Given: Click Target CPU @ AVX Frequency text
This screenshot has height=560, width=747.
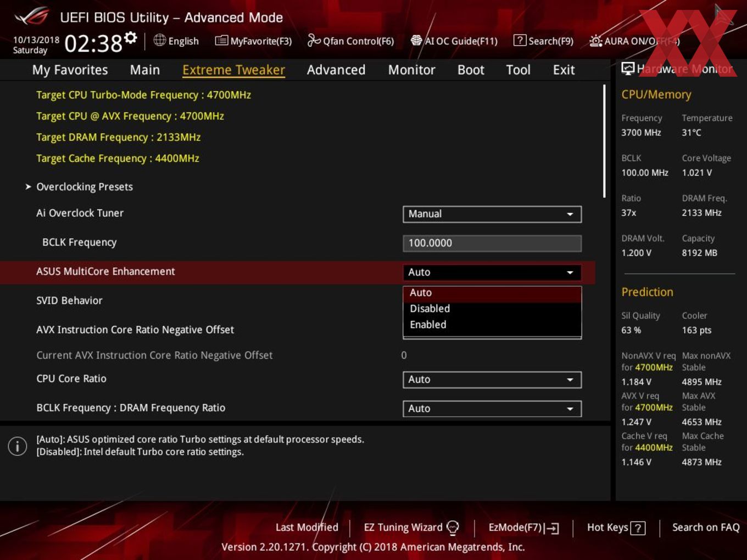Looking at the screenshot, I should pyautogui.click(x=130, y=116).
